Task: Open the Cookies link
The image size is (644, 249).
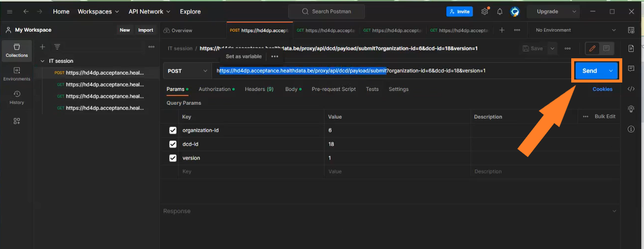Action: click(602, 89)
